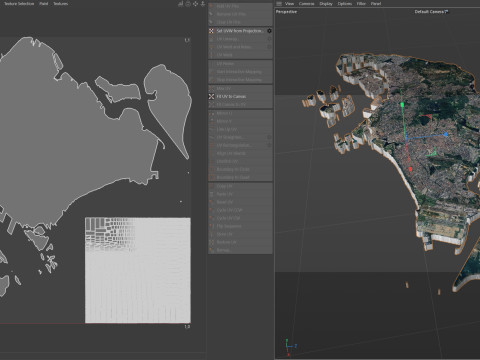Apply Mirror U command

tap(240, 113)
